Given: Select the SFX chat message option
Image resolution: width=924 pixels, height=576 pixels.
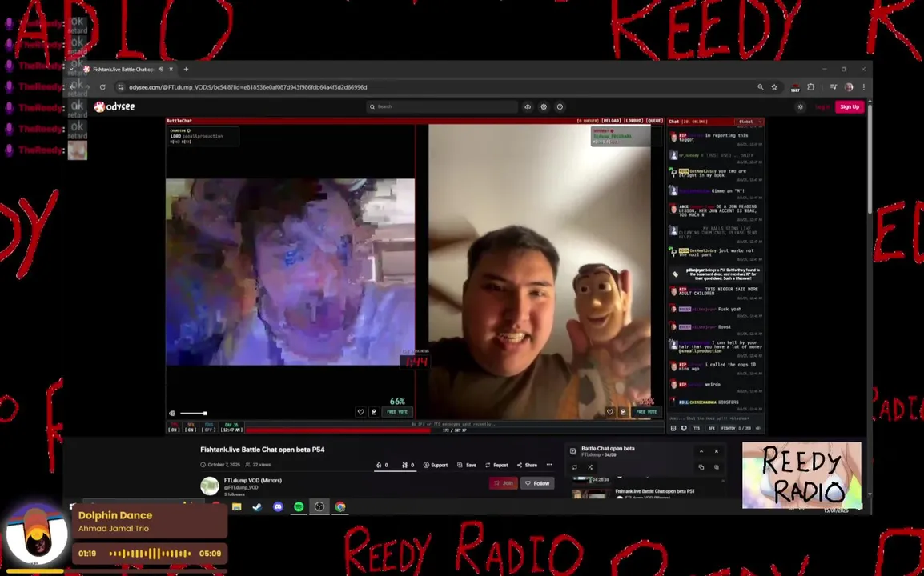Looking at the screenshot, I should (711, 428).
